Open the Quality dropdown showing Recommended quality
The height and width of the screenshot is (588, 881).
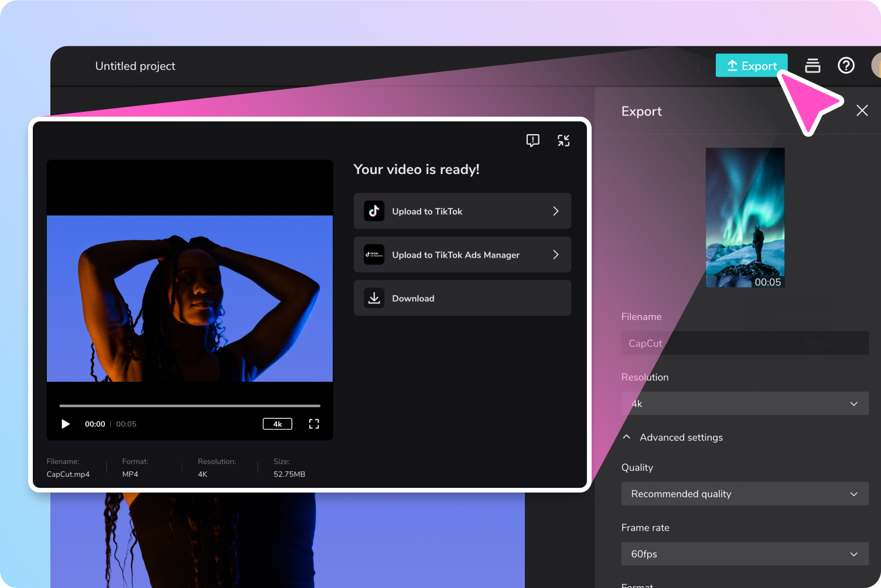(745, 494)
